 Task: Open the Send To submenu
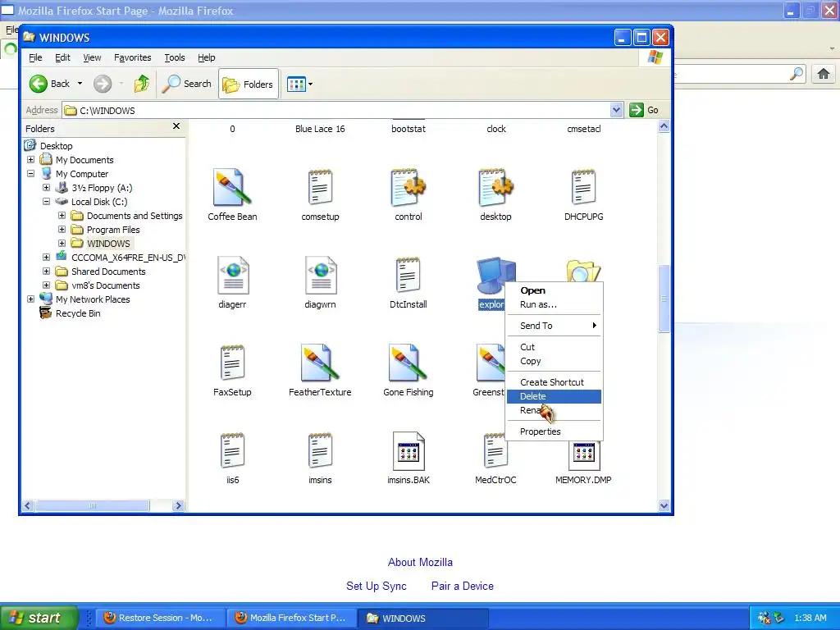[555, 326]
